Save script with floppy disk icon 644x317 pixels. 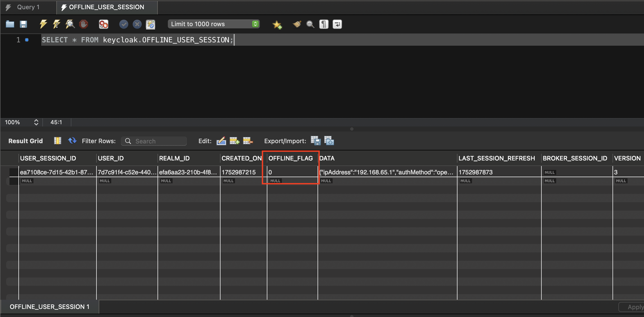[x=23, y=24]
